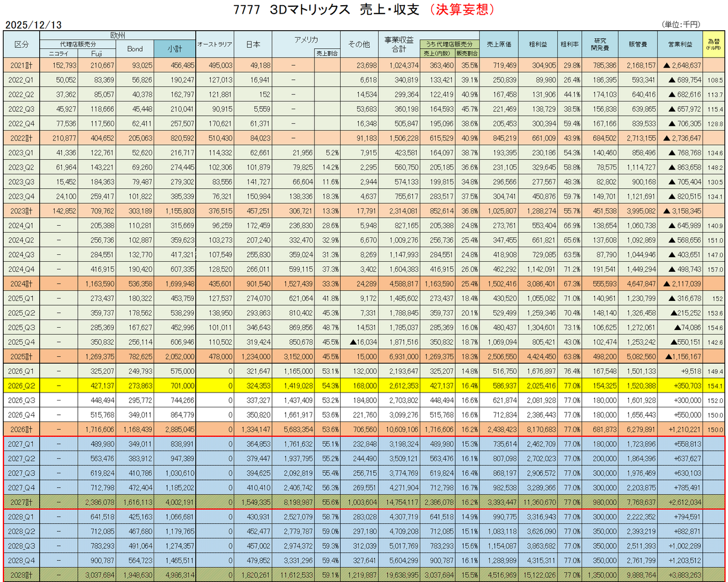Click the 欧州 group header
The width and height of the screenshot is (728, 582).
(118, 35)
